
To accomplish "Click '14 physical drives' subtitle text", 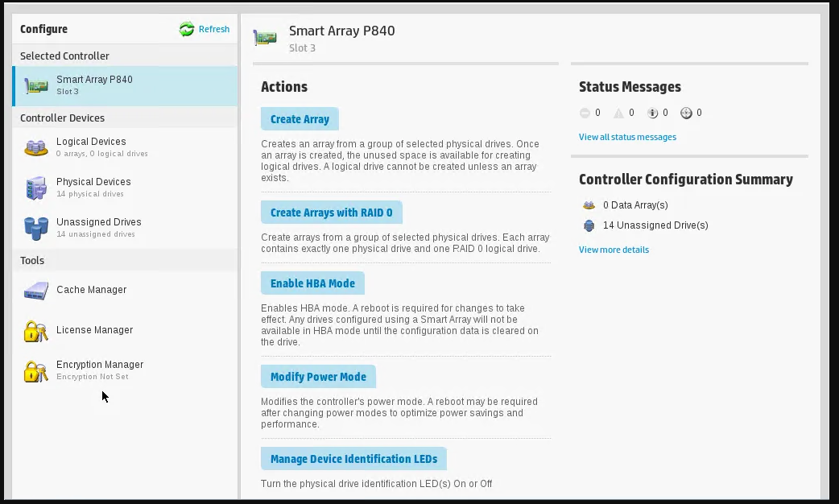I will click(90, 194).
